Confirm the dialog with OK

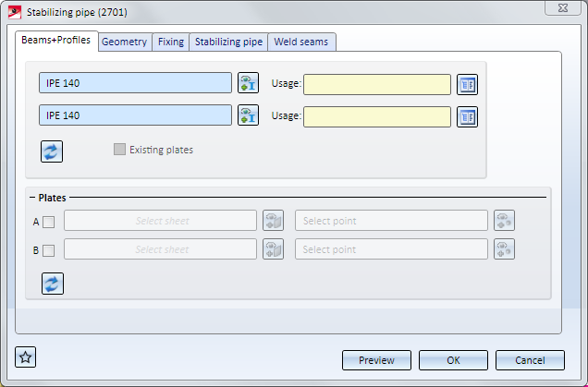(453, 360)
